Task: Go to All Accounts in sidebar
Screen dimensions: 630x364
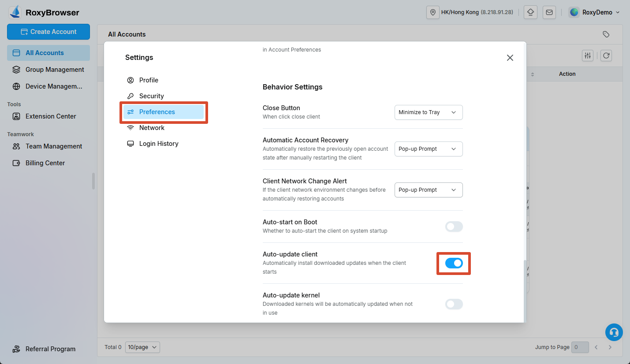Action: point(48,53)
